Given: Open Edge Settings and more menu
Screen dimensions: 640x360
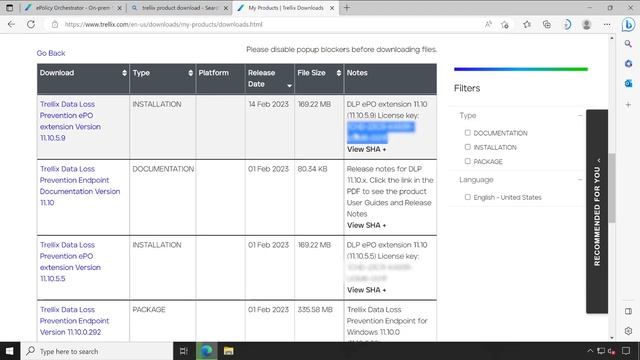Looking at the screenshot, I should pyautogui.click(x=607, y=24).
